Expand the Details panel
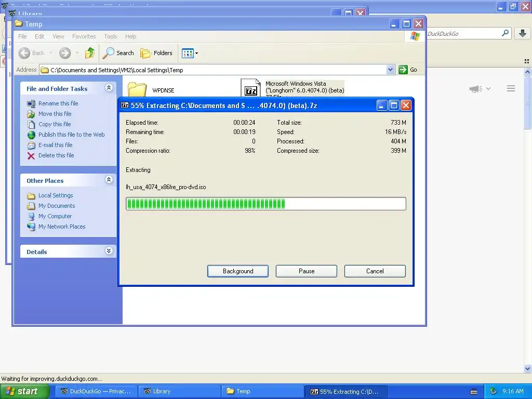This screenshot has height=399, width=532. (x=109, y=251)
